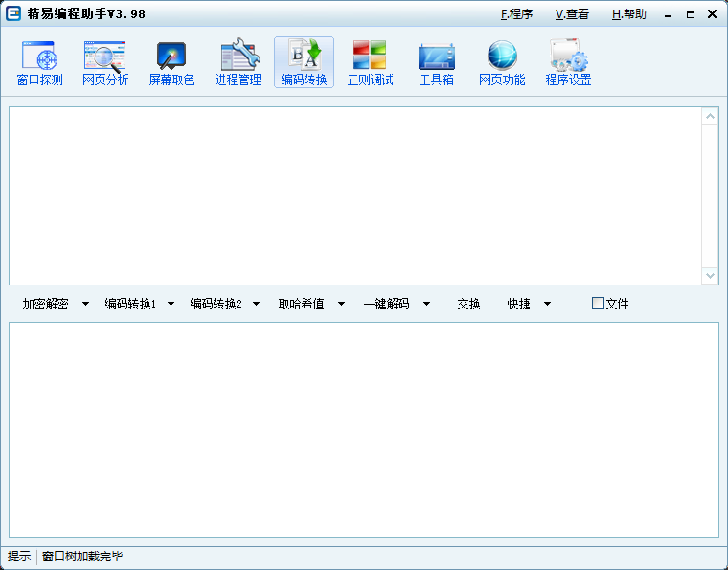Open the 网页分析 web analysis tool
This screenshot has width=728, height=570.
tap(105, 62)
